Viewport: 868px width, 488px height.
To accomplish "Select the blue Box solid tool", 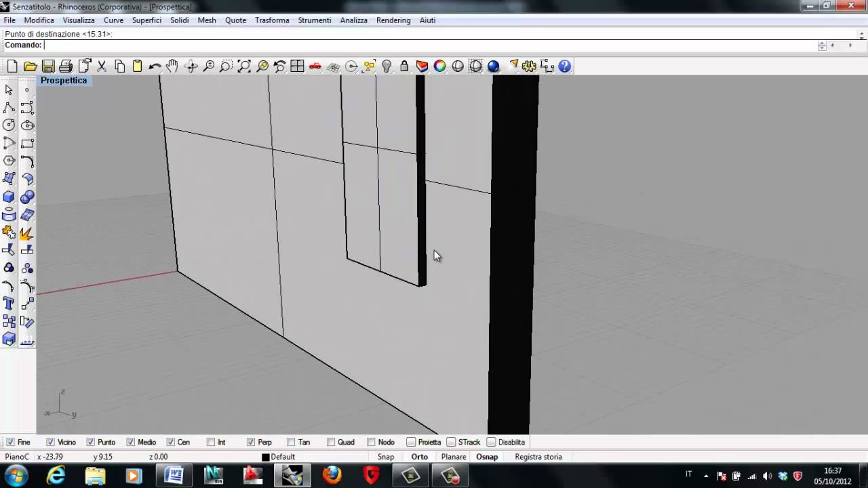I will coord(9,197).
